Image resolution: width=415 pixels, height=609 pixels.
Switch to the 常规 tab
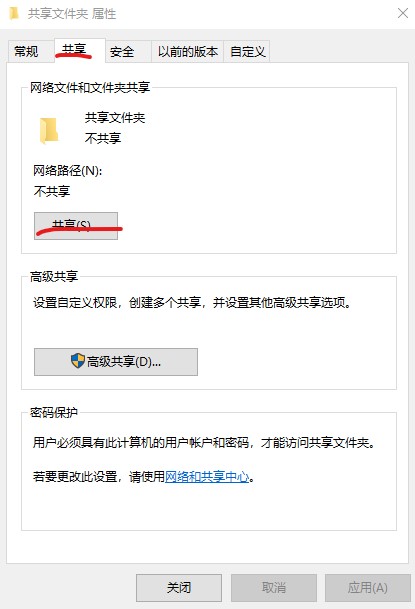click(26, 51)
